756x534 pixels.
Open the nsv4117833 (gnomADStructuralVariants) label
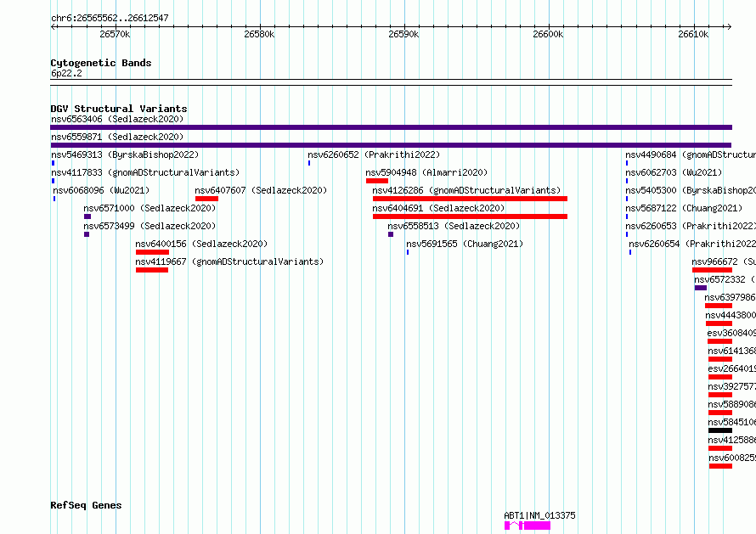click(x=145, y=172)
